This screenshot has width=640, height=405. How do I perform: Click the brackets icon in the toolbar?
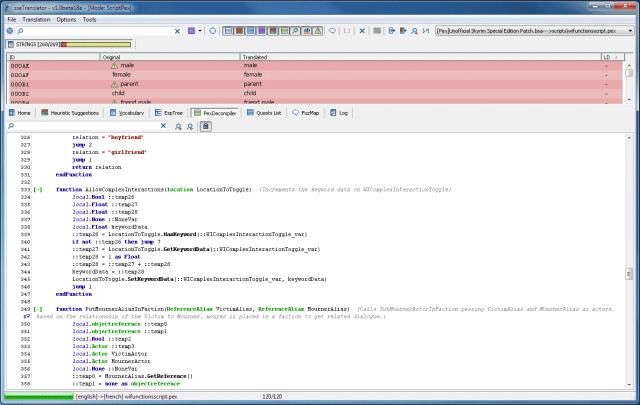[347, 31]
